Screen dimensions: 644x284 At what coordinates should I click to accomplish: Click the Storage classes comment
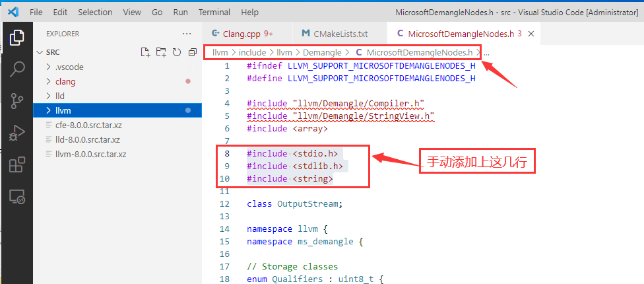(292, 266)
